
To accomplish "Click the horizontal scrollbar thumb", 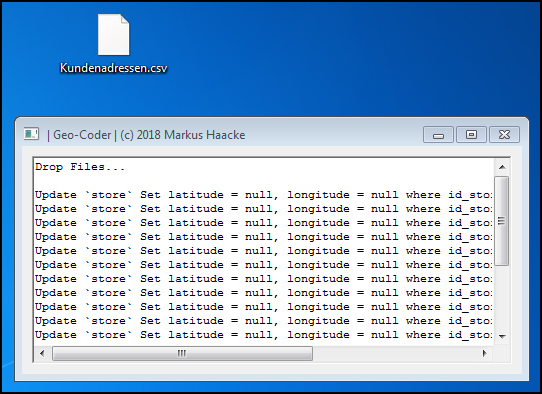I will pos(182,354).
